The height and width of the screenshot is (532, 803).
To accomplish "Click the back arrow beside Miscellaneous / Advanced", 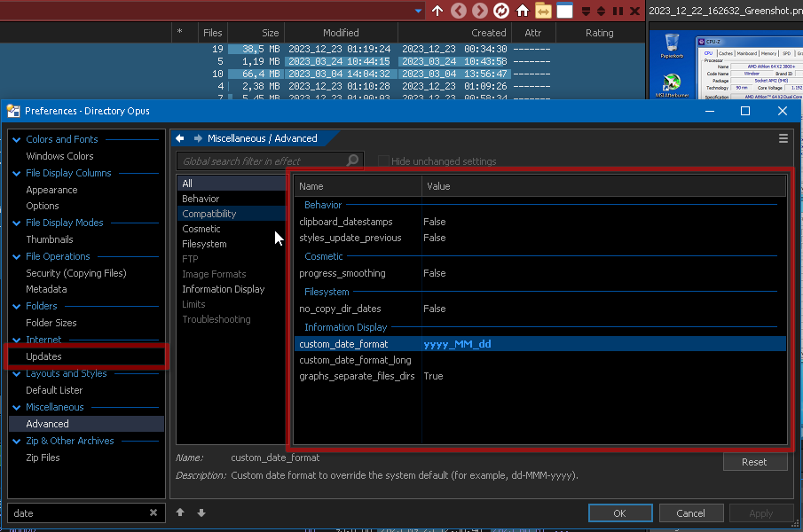I will click(x=180, y=138).
